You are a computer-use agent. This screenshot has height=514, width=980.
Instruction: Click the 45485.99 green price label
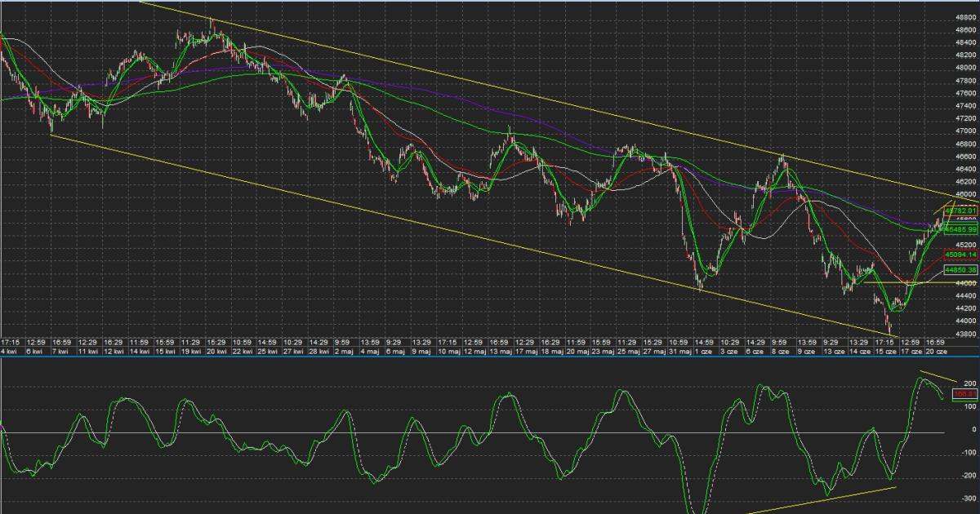[x=960, y=230]
